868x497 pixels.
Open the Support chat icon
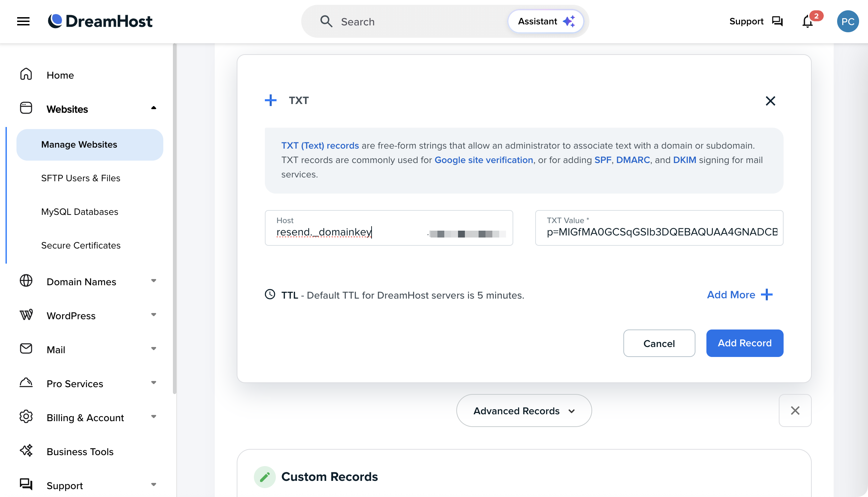(x=777, y=21)
